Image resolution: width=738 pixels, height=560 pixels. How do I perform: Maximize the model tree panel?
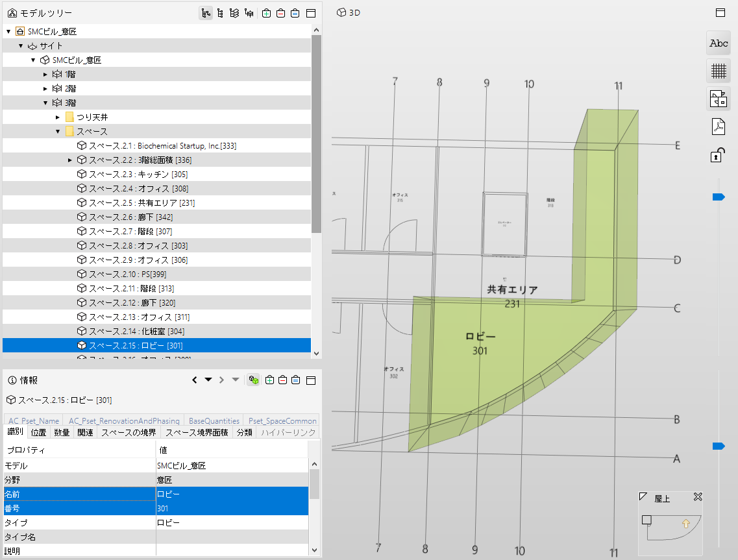coord(311,13)
